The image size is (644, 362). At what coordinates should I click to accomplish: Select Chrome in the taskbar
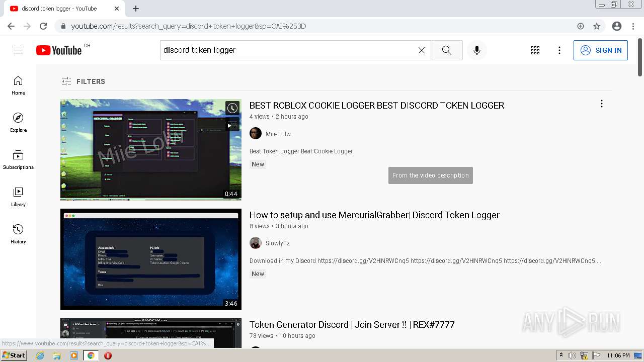pos(91,355)
